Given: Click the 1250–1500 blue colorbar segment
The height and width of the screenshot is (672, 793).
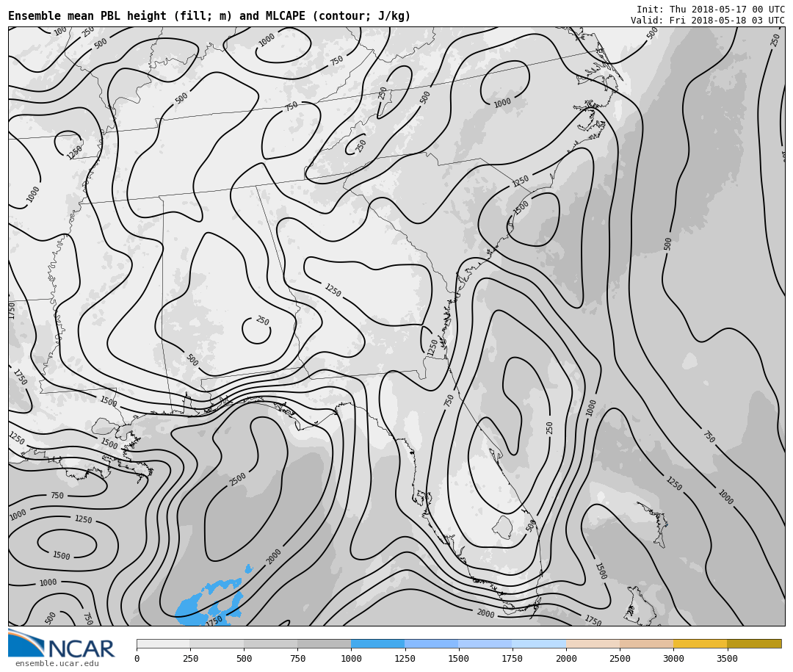Looking at the screenshot, I should click(432, 643).
